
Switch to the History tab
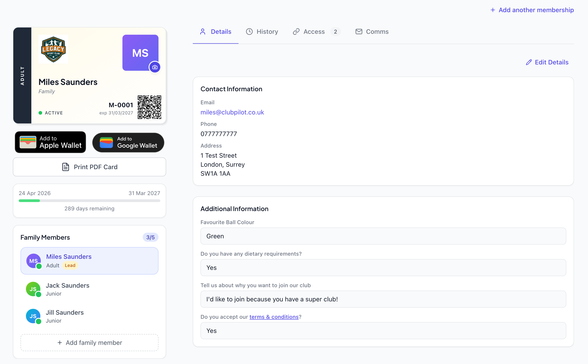pyautogui.click(x=262, y=32)
